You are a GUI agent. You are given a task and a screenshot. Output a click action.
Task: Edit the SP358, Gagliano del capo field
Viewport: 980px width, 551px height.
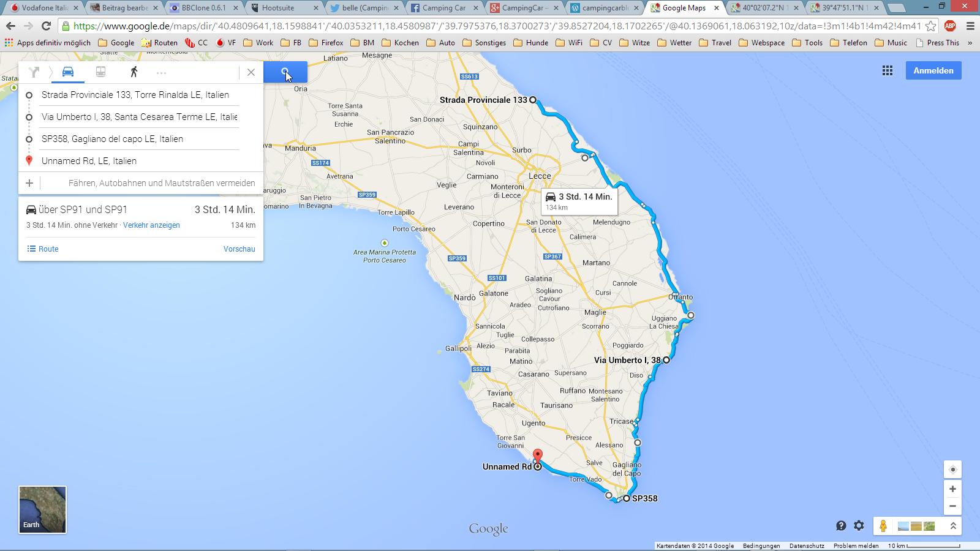click(140, 139)
